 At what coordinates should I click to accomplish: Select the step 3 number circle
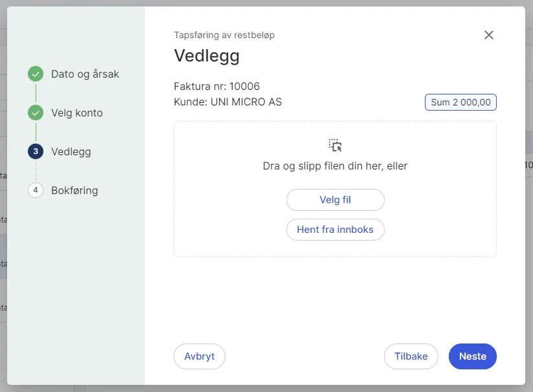tap(36, 151)
